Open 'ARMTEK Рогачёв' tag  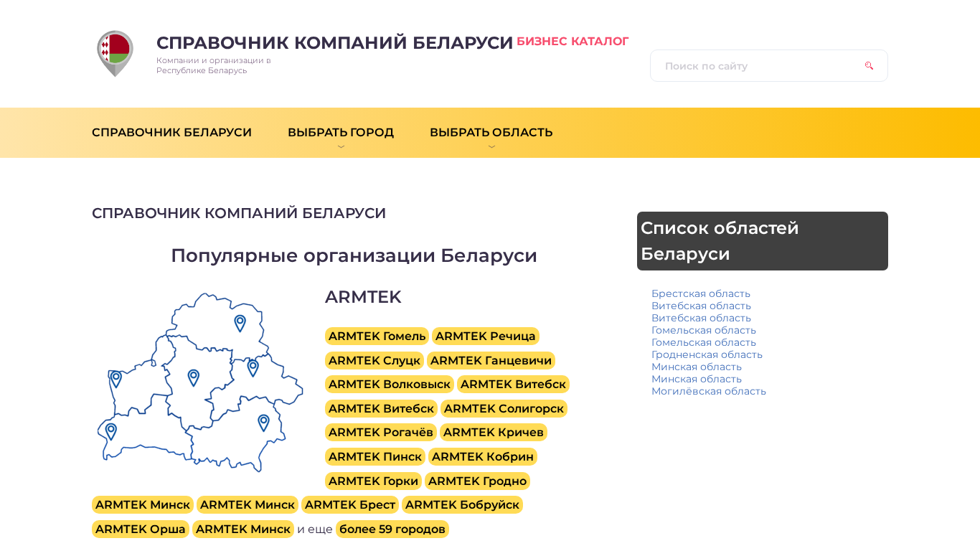tap(381, 433)
